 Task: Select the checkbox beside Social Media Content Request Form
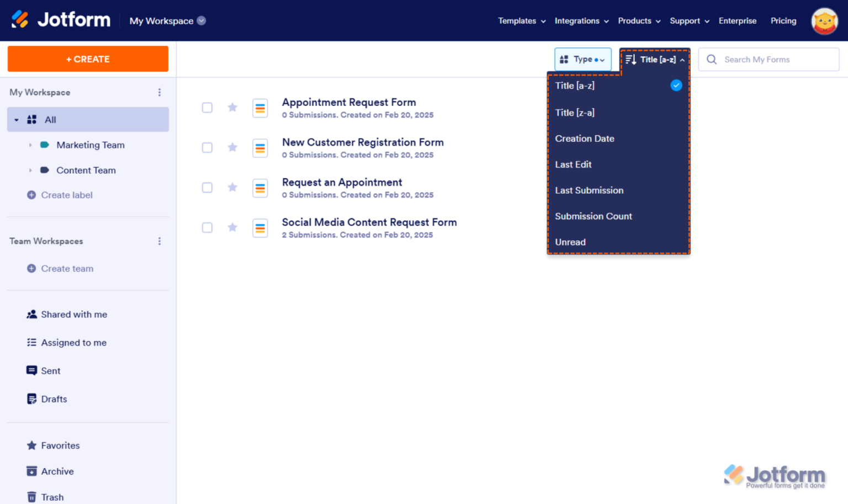207,227
